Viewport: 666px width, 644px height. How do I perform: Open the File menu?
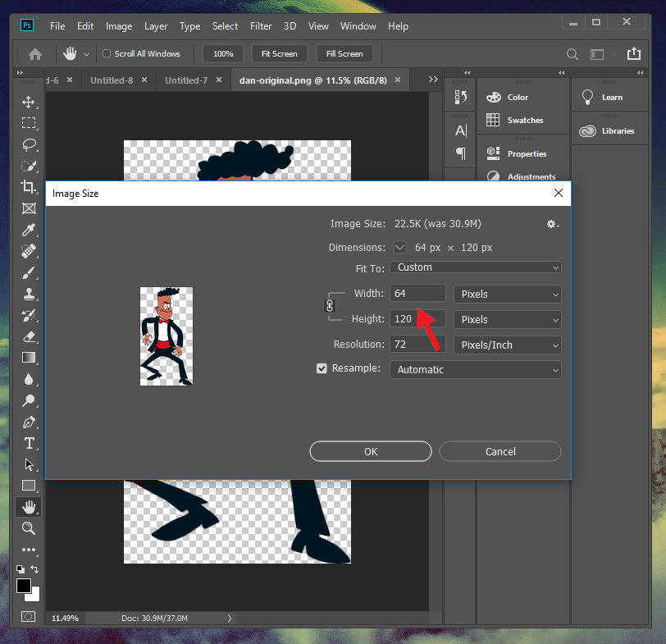point(57,26)
